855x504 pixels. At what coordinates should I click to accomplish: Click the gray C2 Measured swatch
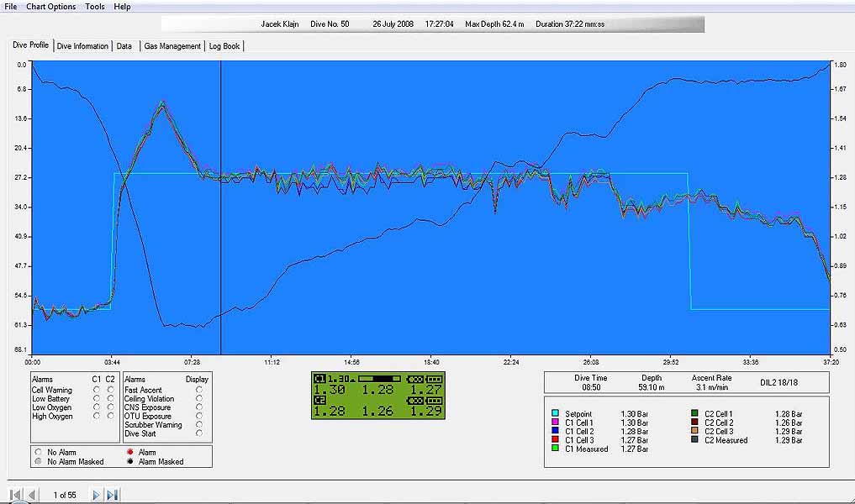click(694, 439)
